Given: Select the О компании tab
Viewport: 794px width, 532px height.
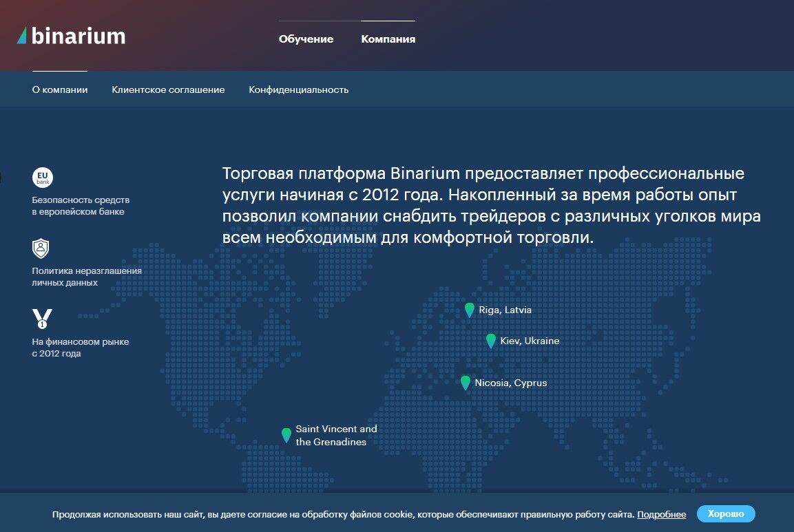Looking at the screenshot, I should click(60, 89).
